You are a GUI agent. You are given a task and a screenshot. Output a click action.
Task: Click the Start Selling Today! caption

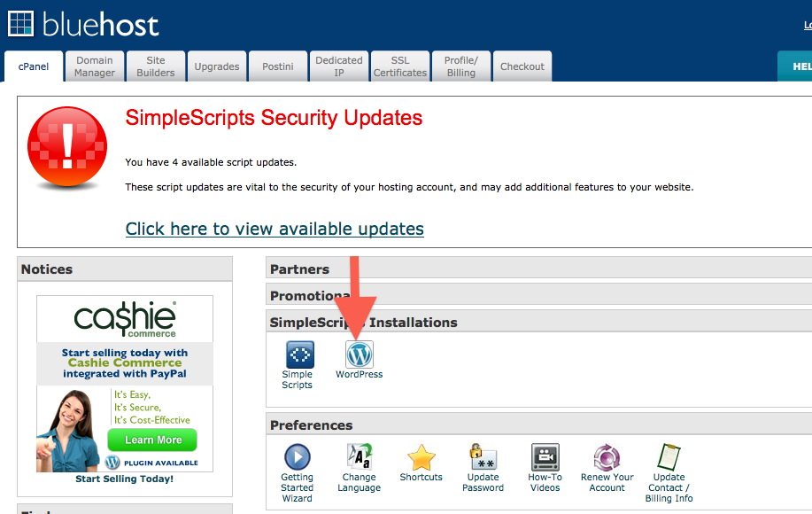[x=124, y=479]
